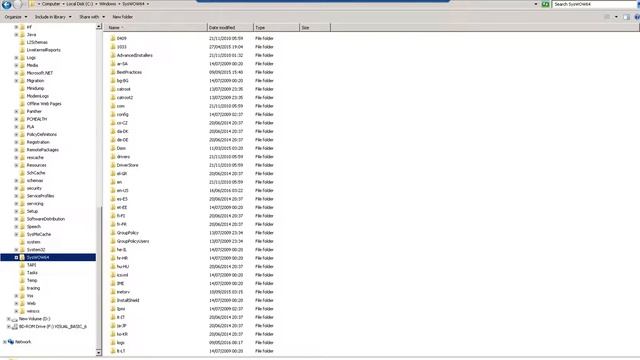640x360 pixels.
Task: Select the Minidump tree folder
Action: point(35,88)
